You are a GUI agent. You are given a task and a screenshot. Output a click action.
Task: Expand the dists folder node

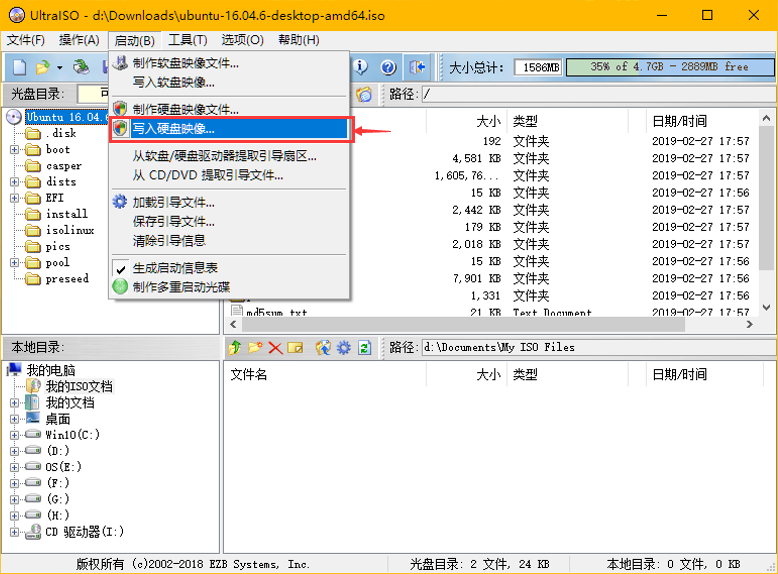[x=14, y=182]
